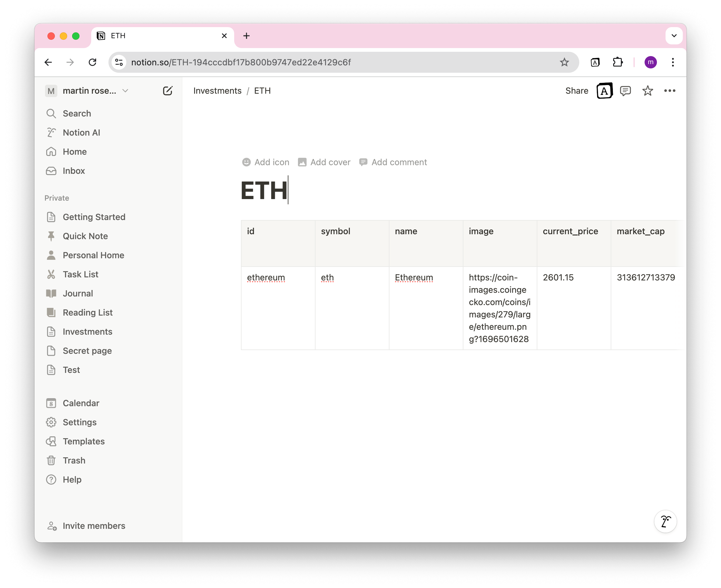The image size is (721, 588).
Task: Bookmark this page with address bar star
Action: pos(564,62)
